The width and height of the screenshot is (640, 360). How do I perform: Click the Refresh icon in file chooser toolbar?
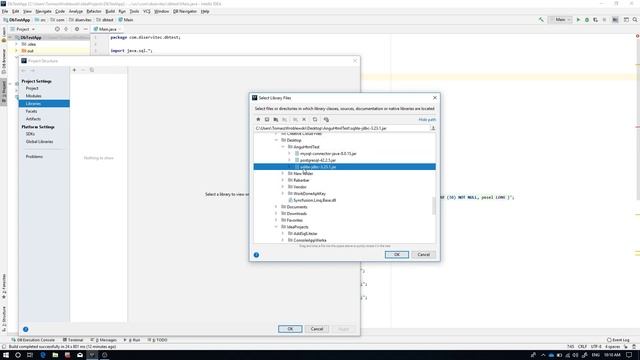[x=315, y=120]
